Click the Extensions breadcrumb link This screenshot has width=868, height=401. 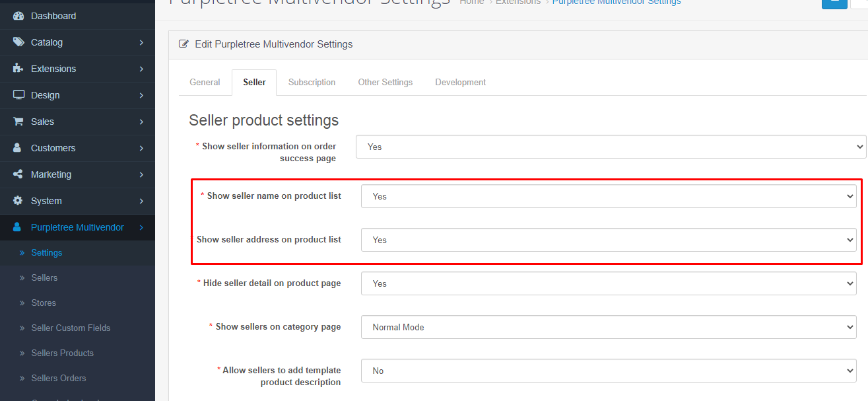pyautogui.click(x=519, y=3)
